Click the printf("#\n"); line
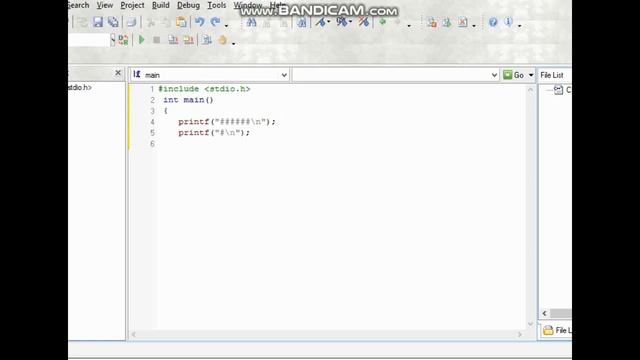 (x=214, y=133)
